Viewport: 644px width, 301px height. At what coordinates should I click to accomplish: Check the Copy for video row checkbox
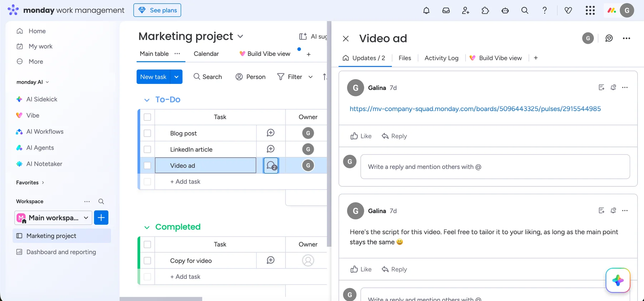click(x=147, y=261)
